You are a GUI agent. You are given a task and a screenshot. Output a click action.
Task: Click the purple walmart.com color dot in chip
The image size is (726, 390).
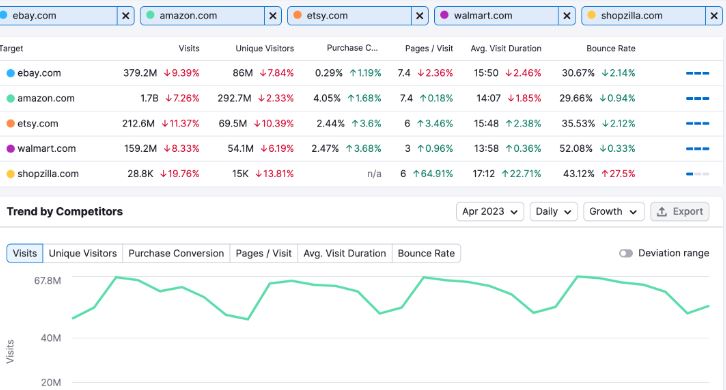click(x=444, y=15)
